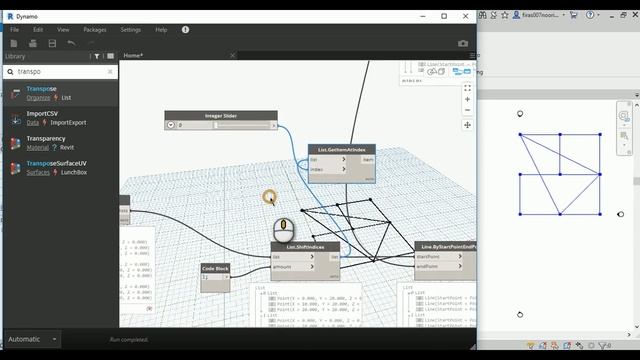
Task: Click the Open file icon in Dynamo toolbar
Action: click(x=33, y=43)
